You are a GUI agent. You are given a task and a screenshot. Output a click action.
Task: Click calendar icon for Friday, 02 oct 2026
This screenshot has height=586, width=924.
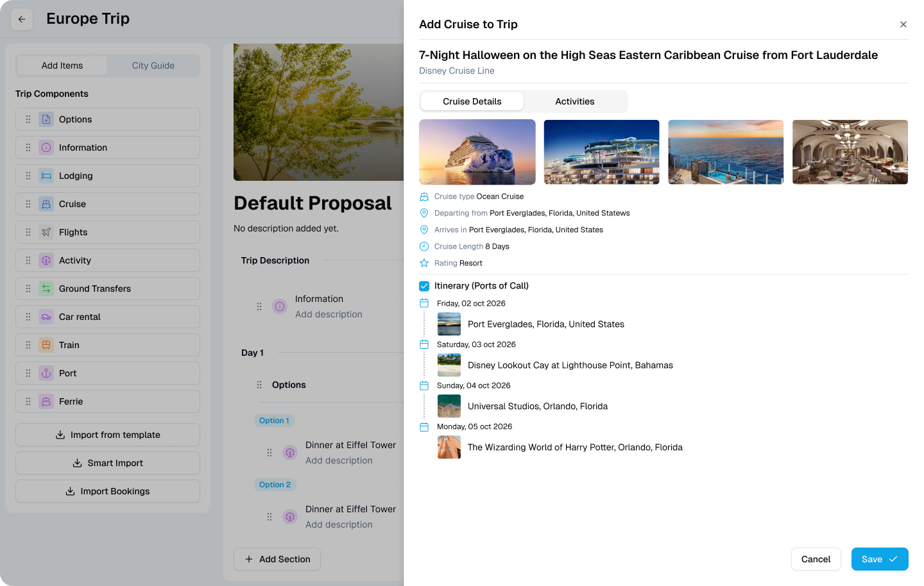coord(424,303)
